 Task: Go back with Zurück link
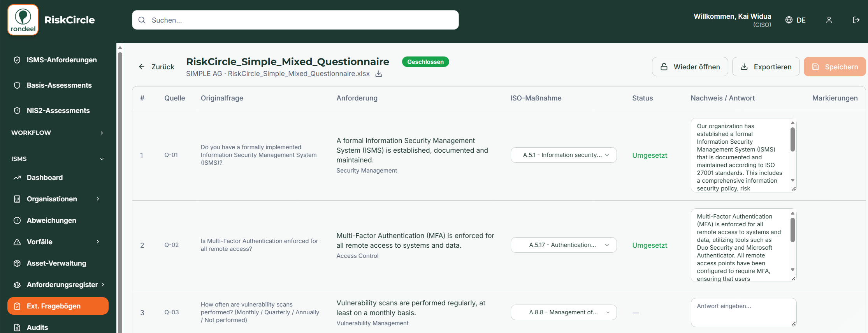pos(156,67)
